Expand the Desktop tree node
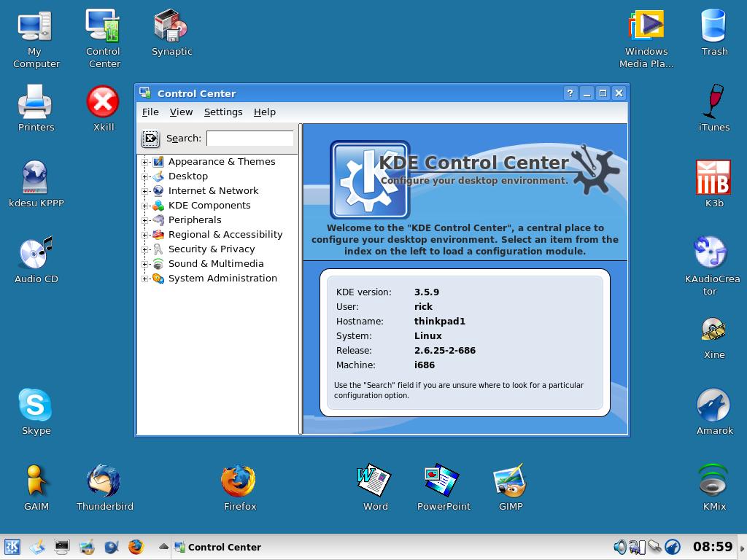Image resolution: width=747 pixels, height=560 pixels. [145, 176]
